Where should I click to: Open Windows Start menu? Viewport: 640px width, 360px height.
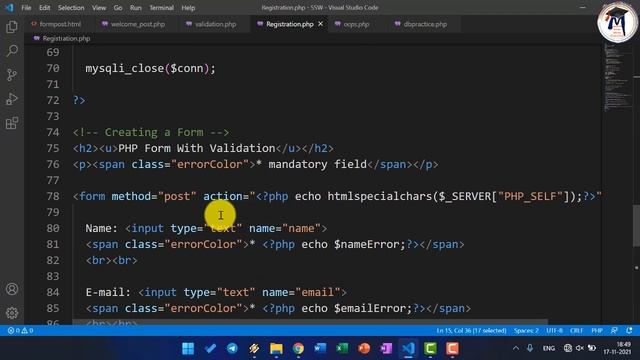pyautogui.click(x=188, y=349)
